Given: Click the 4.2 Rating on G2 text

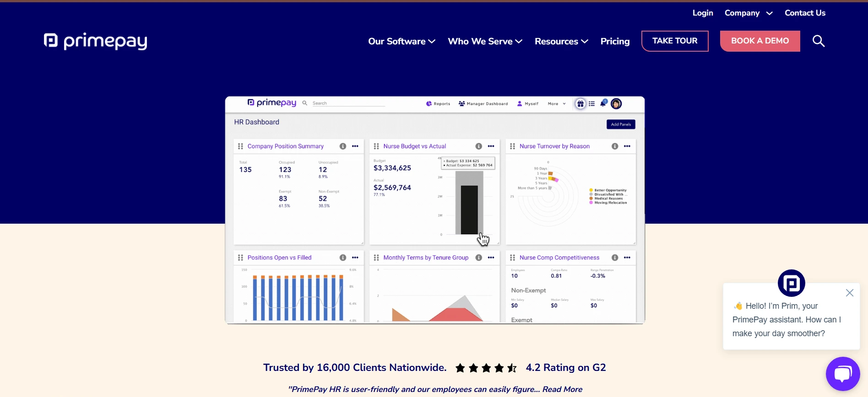Looking at the screenshot, I should [x=566, y=368].
